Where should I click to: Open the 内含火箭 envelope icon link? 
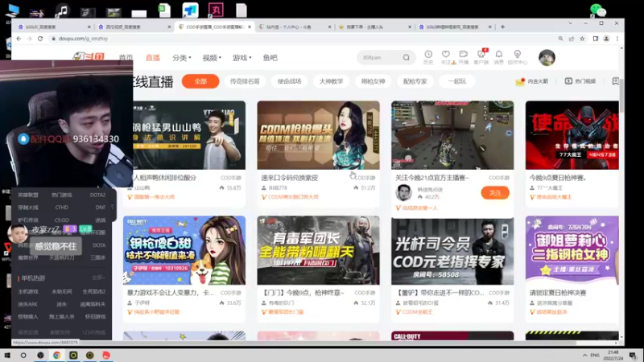tap(532, 81)
